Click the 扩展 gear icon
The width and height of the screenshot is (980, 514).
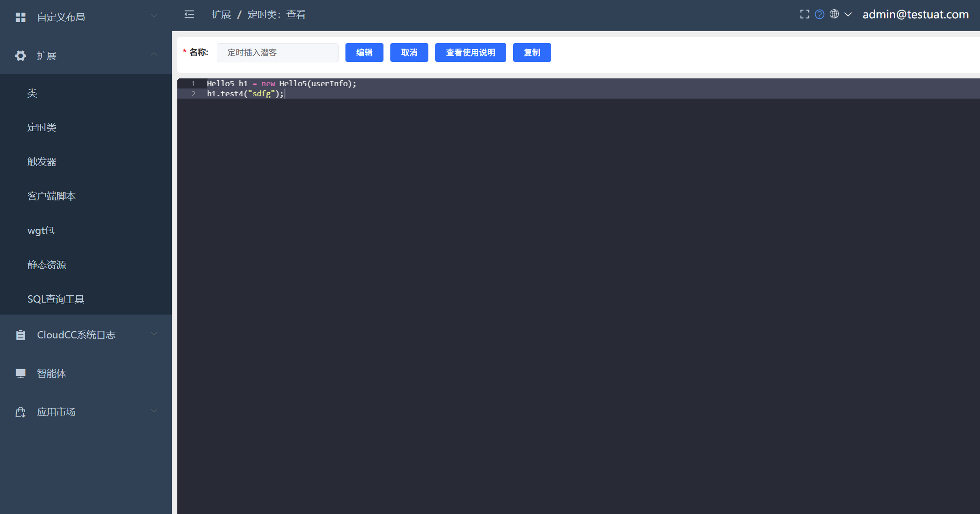pyautogui.click(x=21, y=56)
